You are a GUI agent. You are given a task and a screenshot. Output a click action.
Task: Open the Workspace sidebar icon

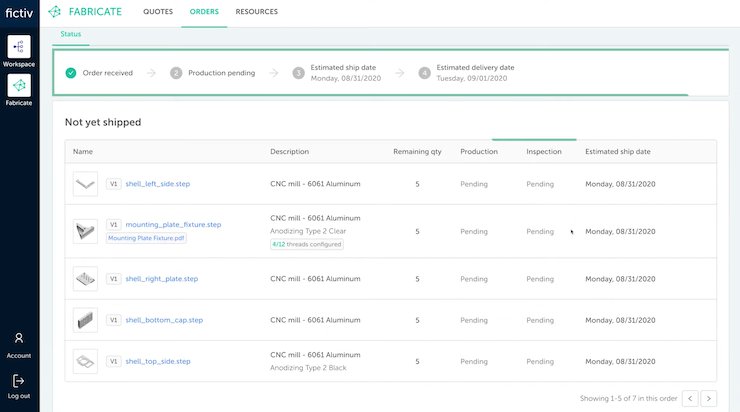(19, 47)
